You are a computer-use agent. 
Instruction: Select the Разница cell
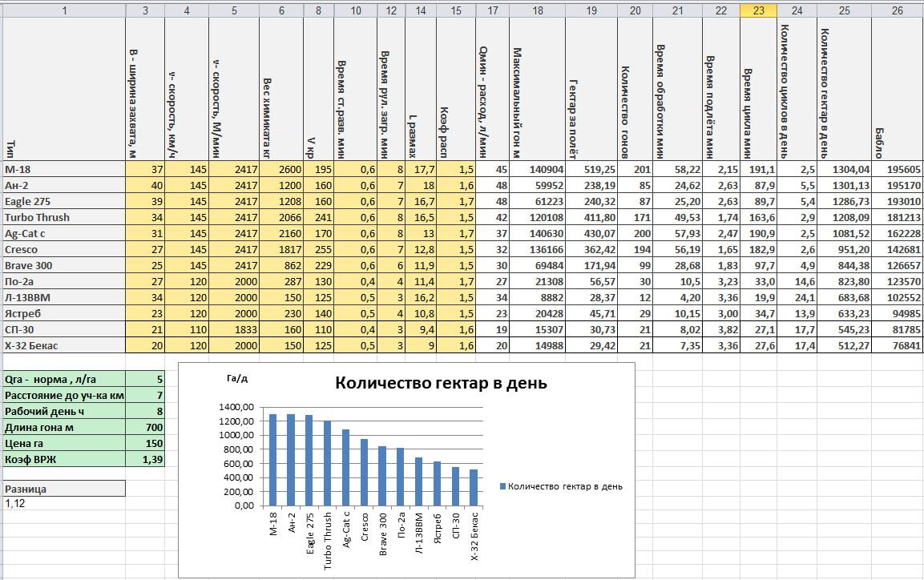point(63,488)
